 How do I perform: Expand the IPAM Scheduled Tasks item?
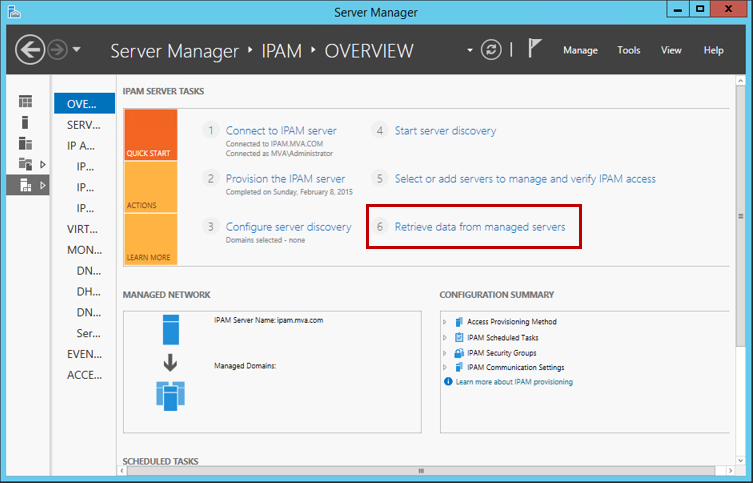pos(445,338)
